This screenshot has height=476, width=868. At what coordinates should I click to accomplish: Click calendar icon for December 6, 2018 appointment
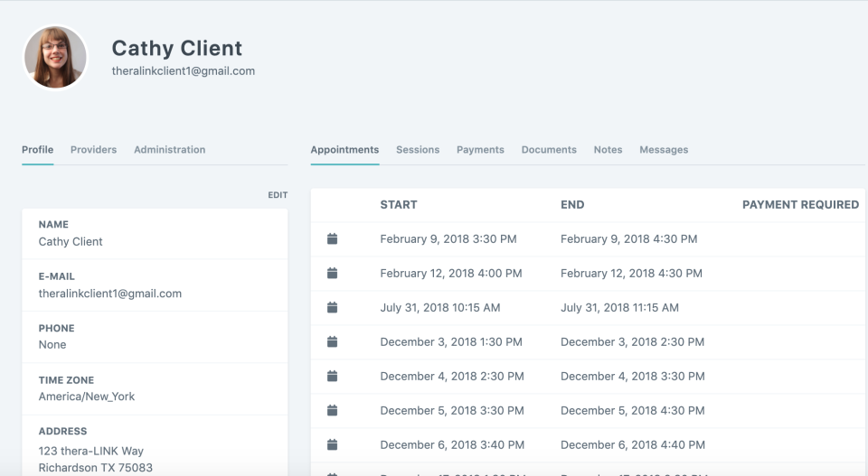332,445
